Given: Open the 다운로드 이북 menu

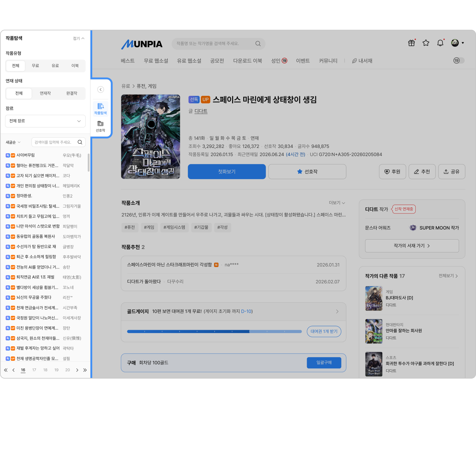Looking at the screenshot, I should click(248, 61).
